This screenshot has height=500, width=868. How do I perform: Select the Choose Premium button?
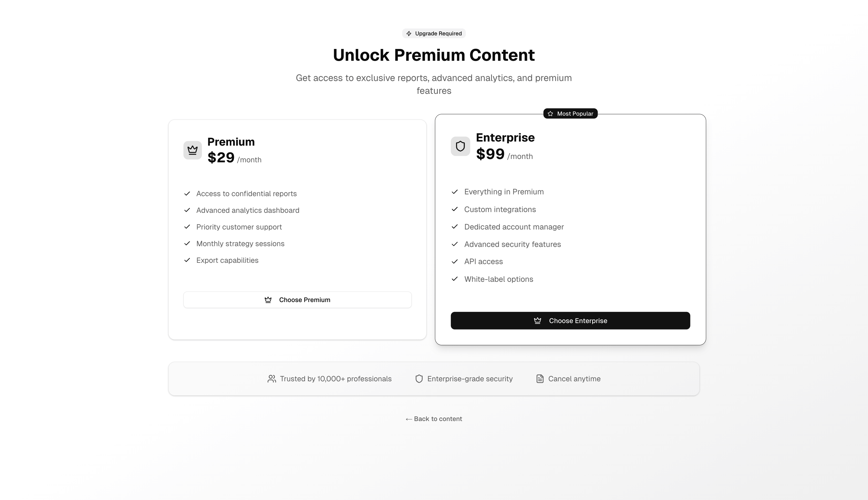pyautogui.click(x=297, y=300)
